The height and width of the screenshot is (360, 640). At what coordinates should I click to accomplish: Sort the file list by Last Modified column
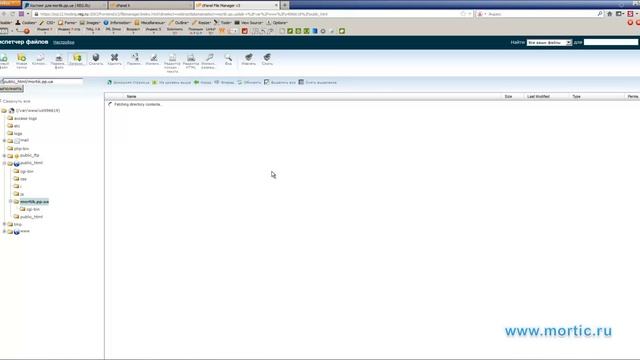tap(538, 97)
